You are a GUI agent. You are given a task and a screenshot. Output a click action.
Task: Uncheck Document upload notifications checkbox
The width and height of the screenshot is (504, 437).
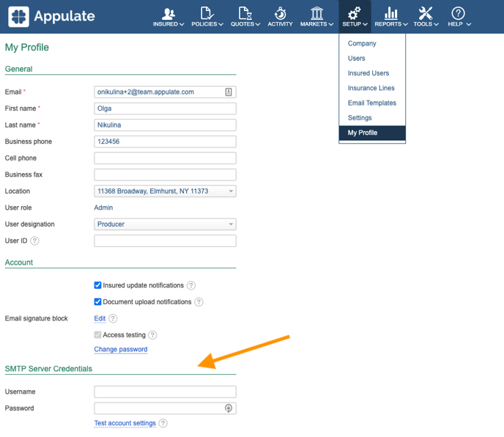[97, 301]
